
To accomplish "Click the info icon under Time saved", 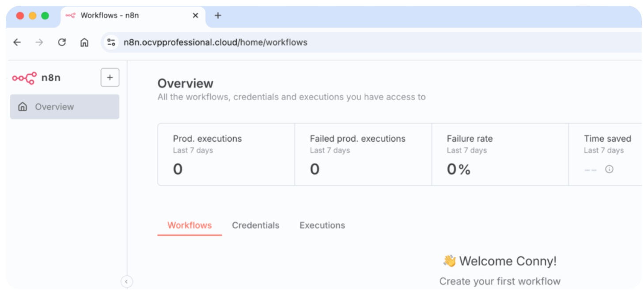I will click(609, 169).
